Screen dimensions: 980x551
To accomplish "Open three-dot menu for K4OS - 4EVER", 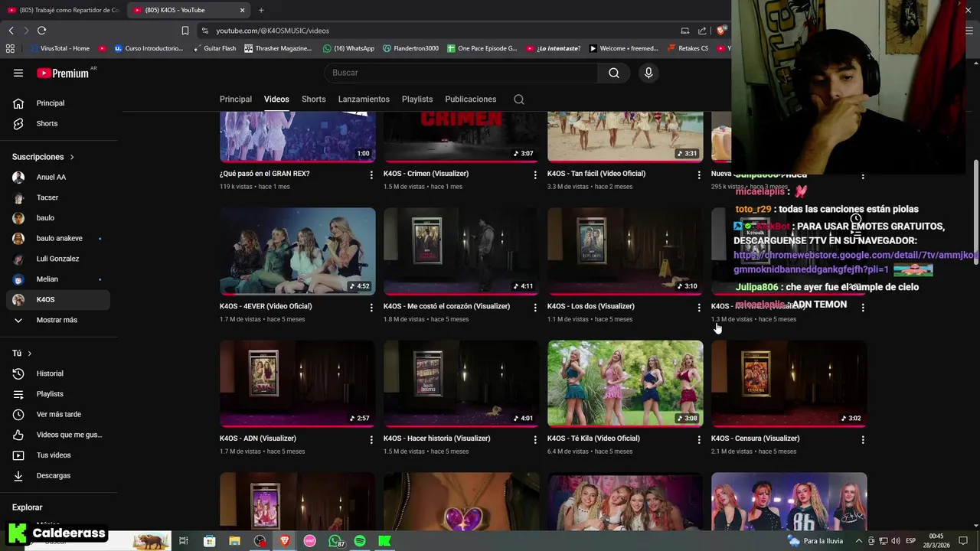I will coord(371,308).
